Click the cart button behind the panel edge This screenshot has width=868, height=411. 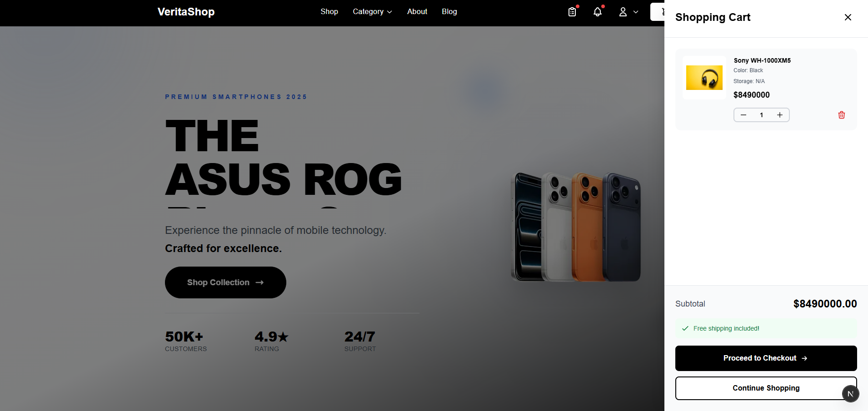(658, 12)
